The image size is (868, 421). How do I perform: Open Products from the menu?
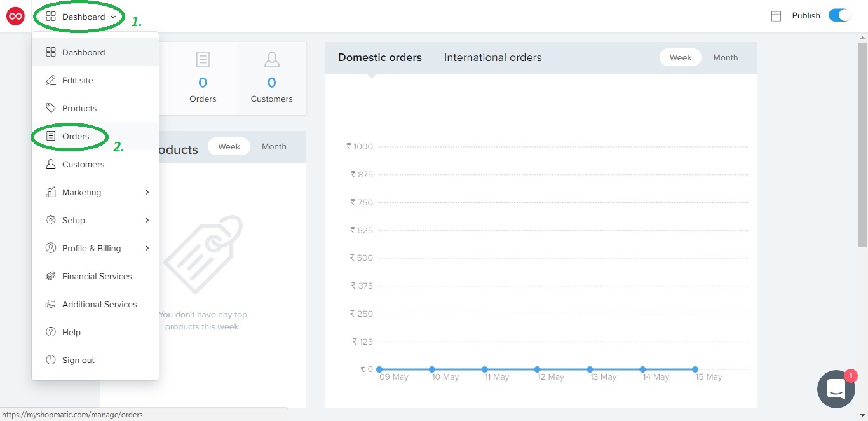95,108
